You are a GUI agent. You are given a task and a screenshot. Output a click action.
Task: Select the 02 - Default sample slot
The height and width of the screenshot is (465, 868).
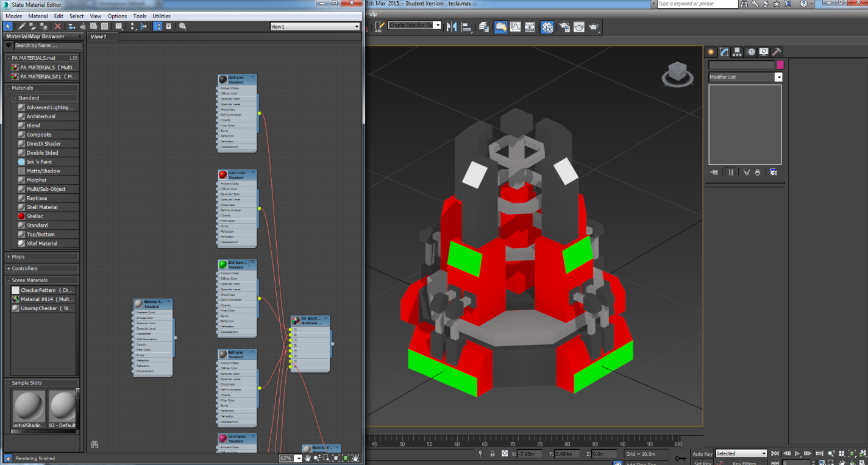[x=63, y=406]
